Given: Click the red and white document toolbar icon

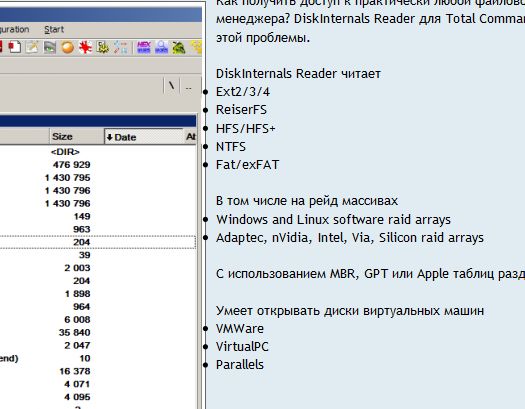Looking at the screenshot, I should (x=15, y=47).
